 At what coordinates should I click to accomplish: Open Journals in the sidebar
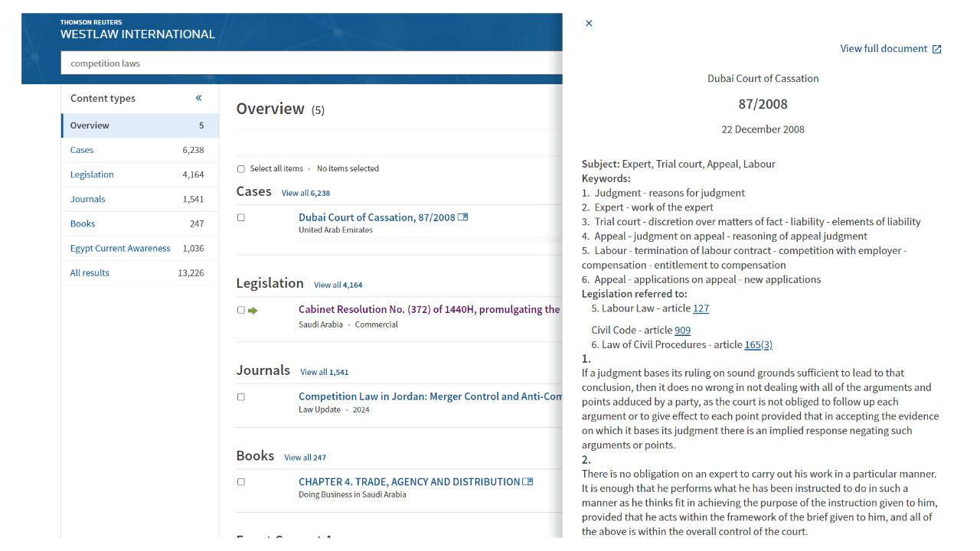click(88, 199)
